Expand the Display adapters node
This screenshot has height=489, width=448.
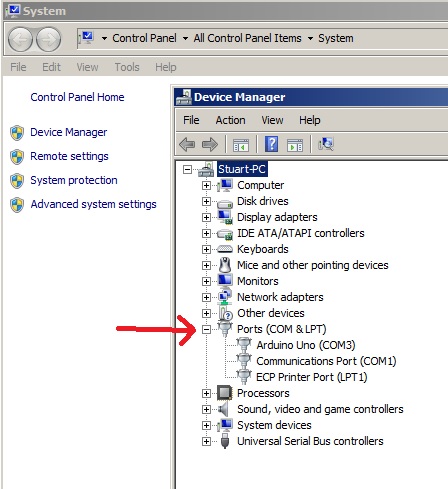coord(206,218)
